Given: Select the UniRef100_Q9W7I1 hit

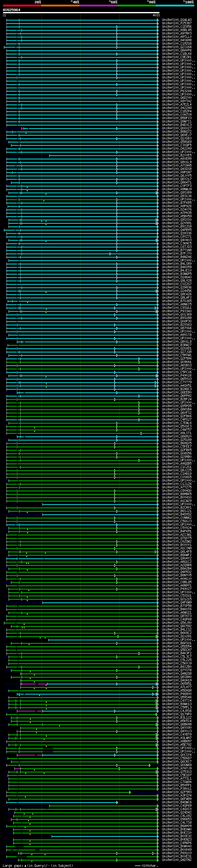Looking at the screenshot, I should pos(177,121).
